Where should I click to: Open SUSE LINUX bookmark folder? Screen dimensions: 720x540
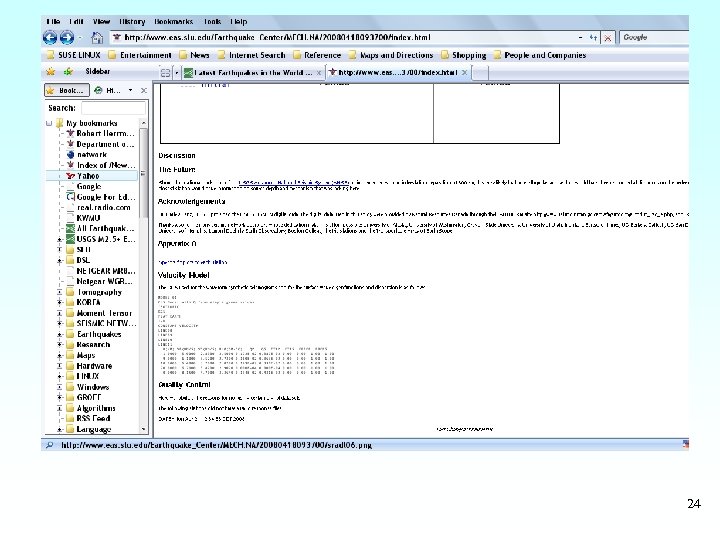[x=73, y=55]
